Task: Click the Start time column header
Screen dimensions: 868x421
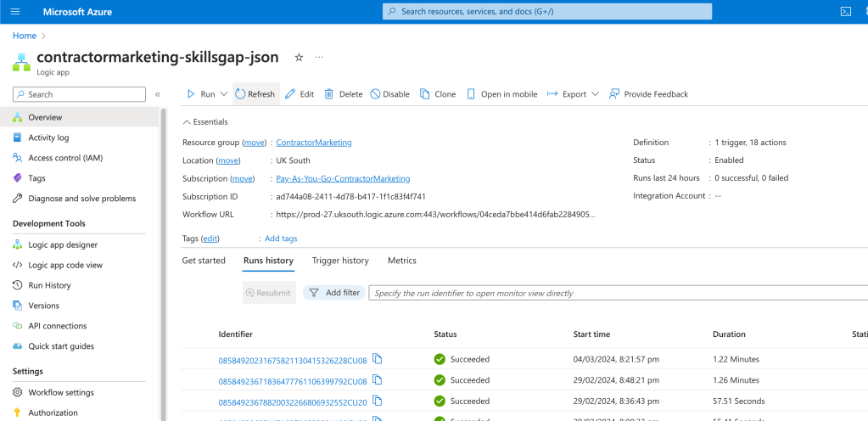Action: (x=591, y=334)
